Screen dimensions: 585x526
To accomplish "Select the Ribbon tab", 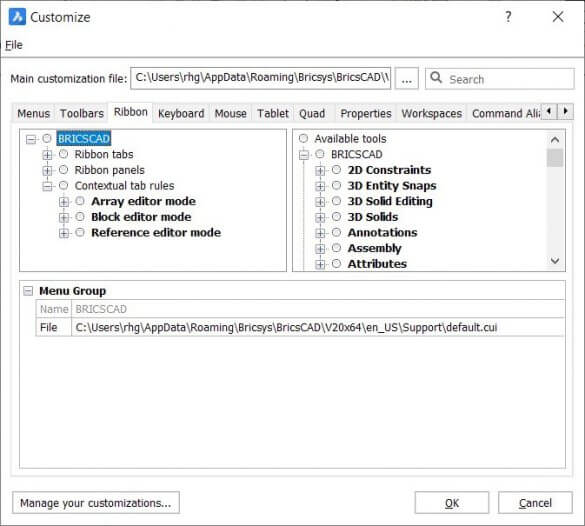I will coord(131,112).
